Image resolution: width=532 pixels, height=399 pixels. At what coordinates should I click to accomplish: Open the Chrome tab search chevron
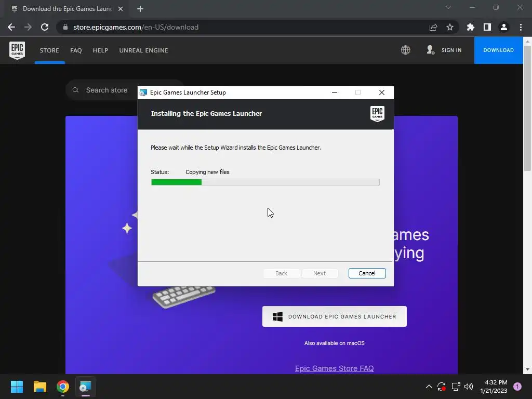(x=448, y=7)
